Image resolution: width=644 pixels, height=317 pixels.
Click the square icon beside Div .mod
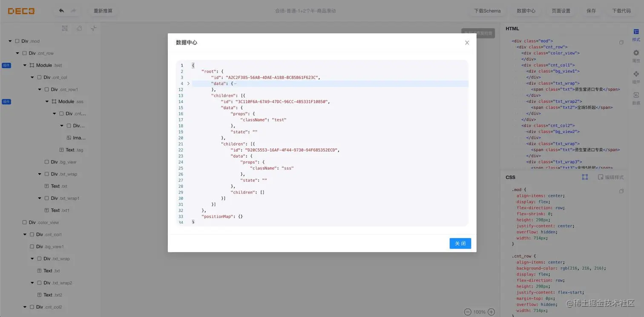(17, 41)
